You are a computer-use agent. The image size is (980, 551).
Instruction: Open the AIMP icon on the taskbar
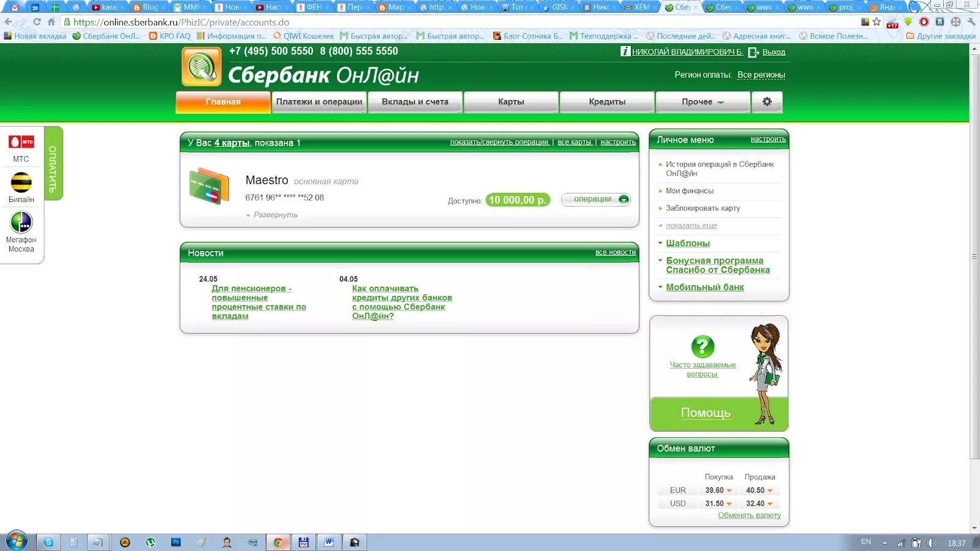tap(125, 542)
